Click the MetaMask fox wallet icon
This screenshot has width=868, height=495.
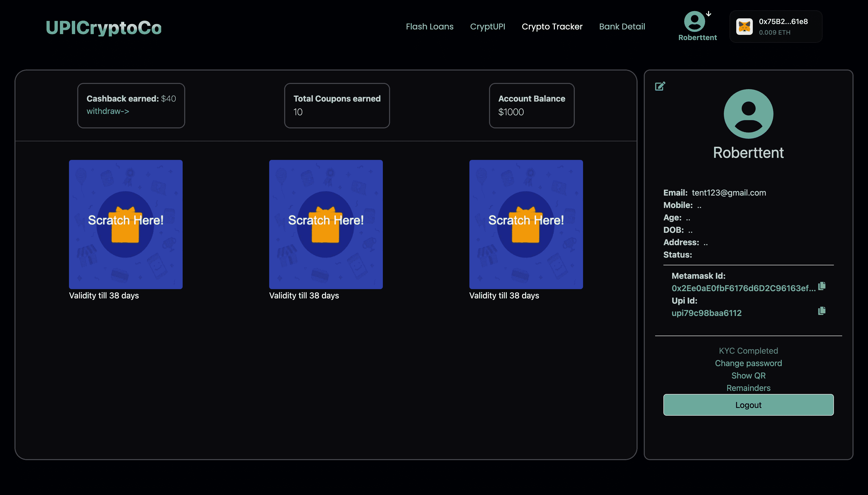pos(744,27)
